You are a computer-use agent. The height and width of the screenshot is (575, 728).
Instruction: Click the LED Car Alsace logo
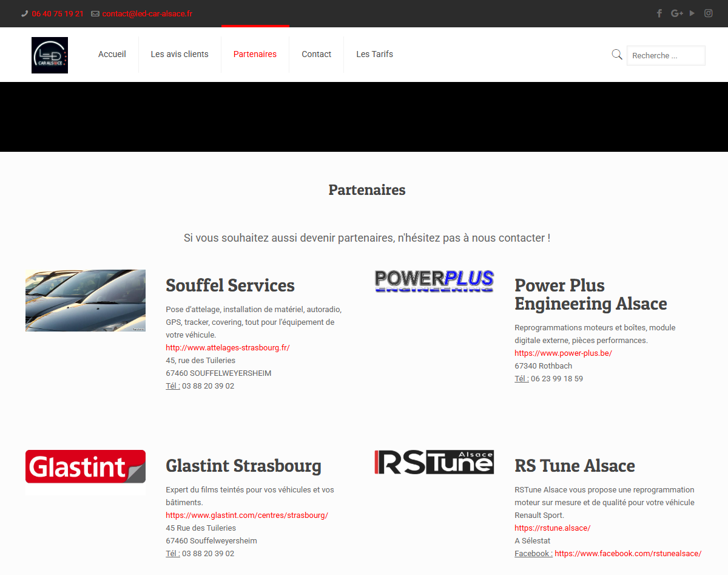(50, 55)
